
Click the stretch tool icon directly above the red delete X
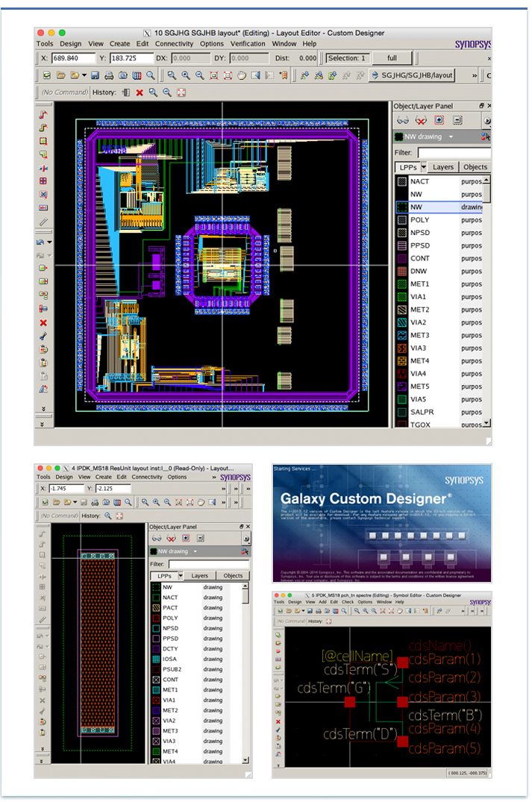[x=43, y=309]
